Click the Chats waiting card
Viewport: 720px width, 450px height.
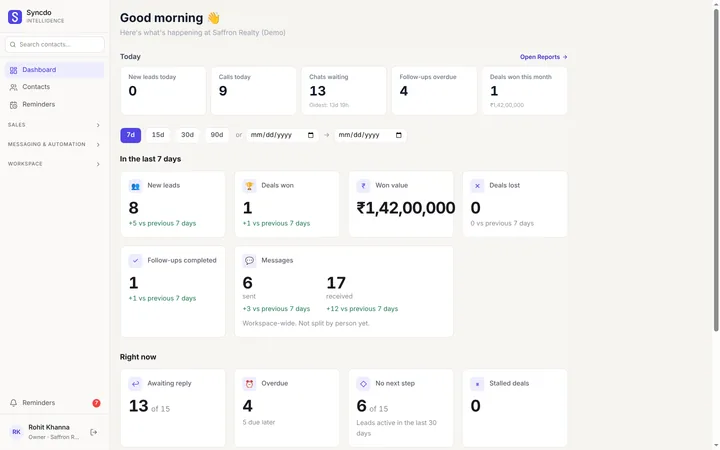click(x=343, y=91)
